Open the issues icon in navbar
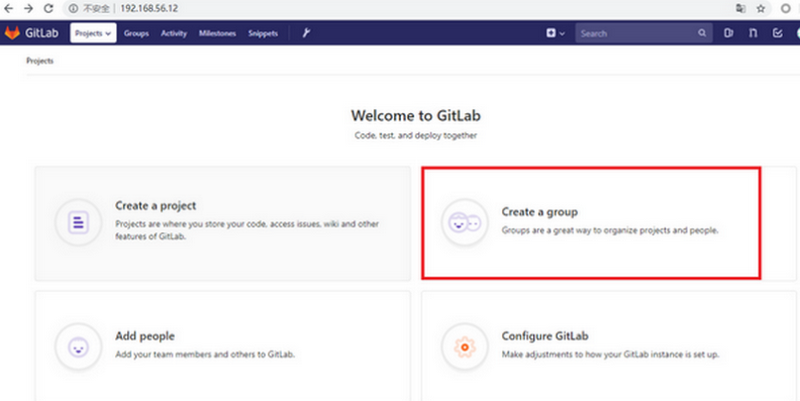Image resolution: width=800 pixels, height=401 pixels. click(x=729, y=33)
